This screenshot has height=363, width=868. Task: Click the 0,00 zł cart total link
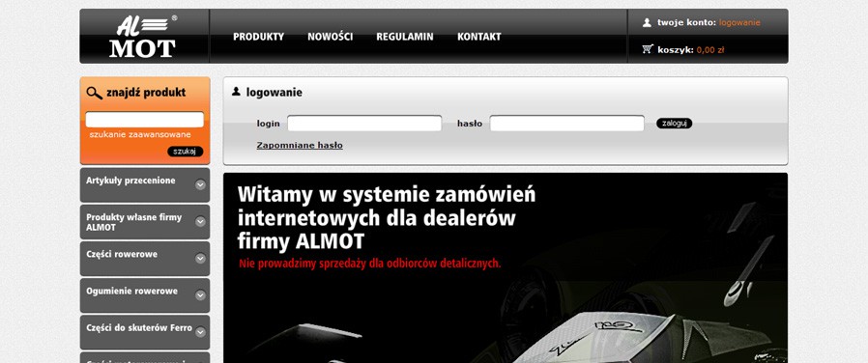710,50
